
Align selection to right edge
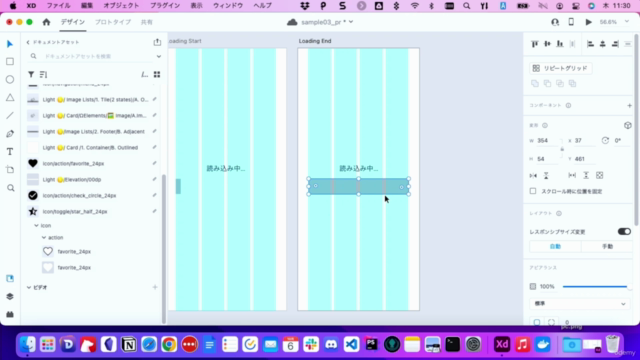[615, 44]
